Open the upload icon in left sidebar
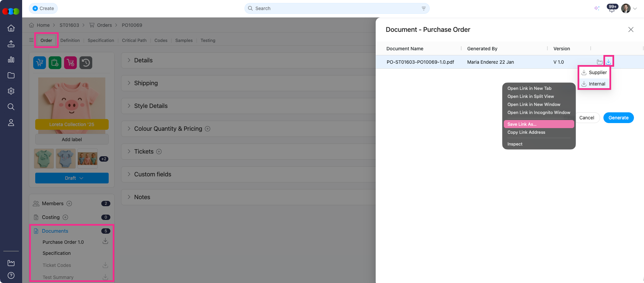 [11, 44]
